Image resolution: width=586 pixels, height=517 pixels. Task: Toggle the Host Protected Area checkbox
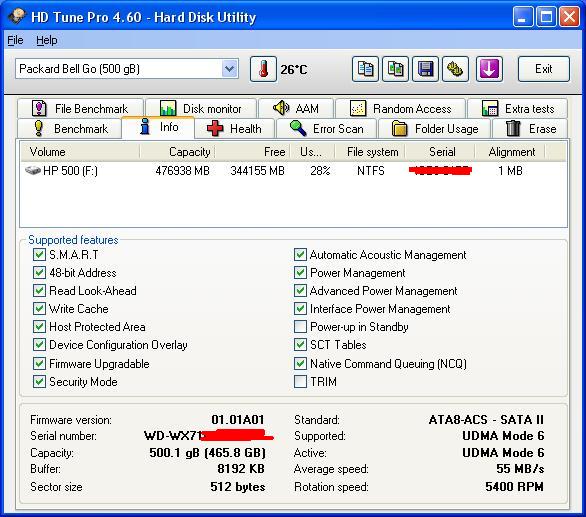click(39, 326)
